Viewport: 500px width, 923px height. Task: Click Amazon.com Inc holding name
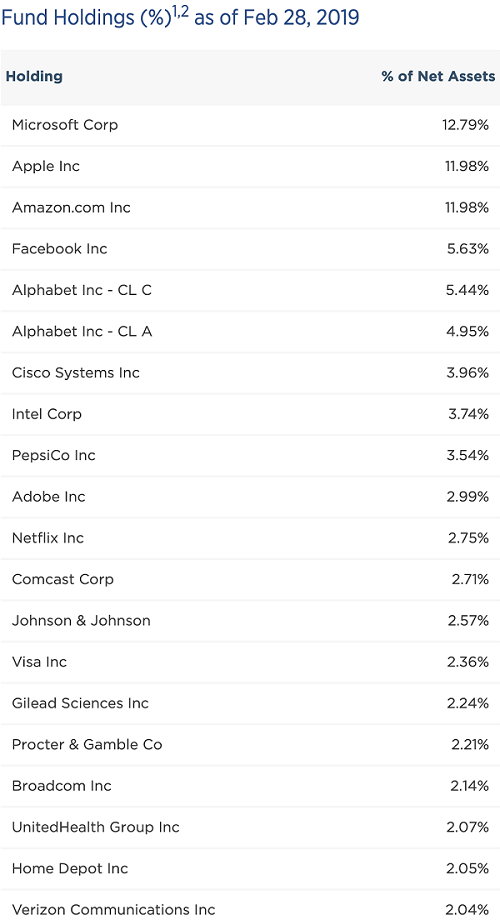tap(71, 208)
